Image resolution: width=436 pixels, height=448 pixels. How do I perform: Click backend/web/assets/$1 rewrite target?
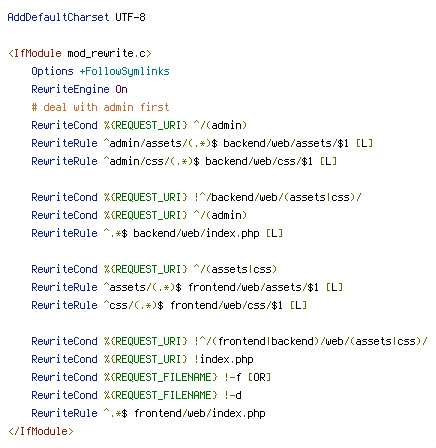point(286,143)
